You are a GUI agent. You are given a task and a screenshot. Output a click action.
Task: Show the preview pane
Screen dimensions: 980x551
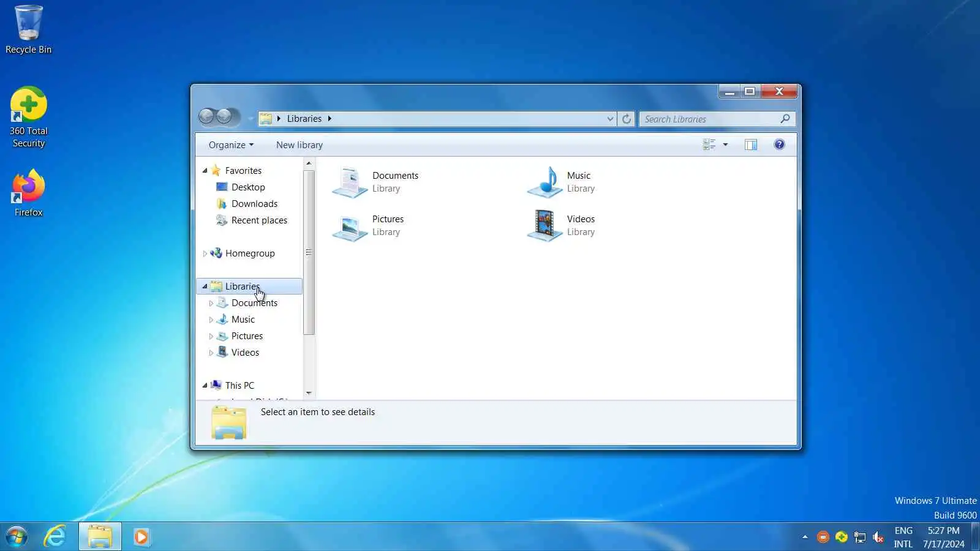pos(751,144)
